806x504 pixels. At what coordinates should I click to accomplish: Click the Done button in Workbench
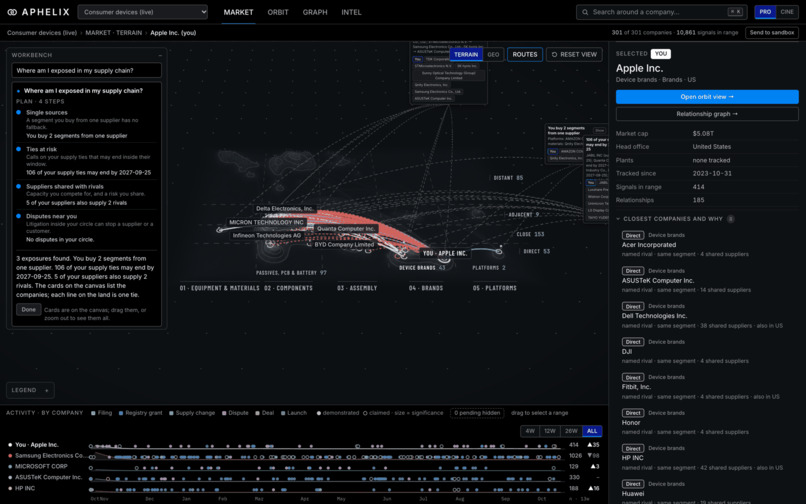point(29,310)
